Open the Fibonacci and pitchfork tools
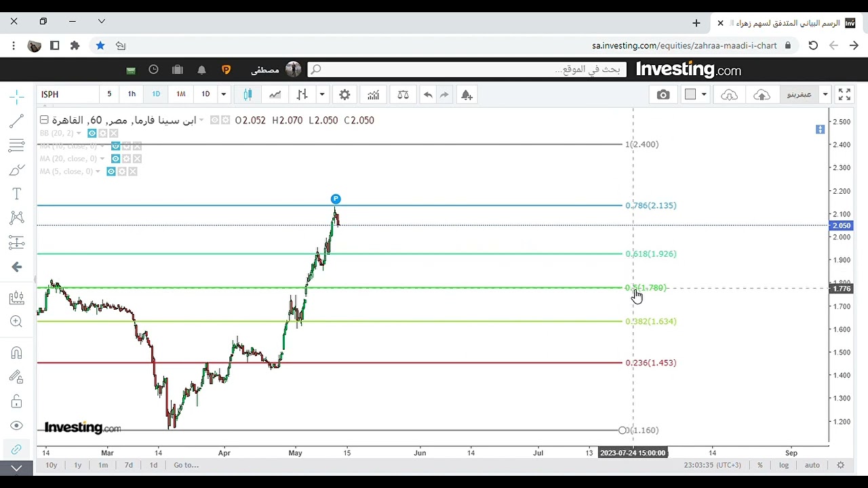The height and width of the screenshot is (488, 868). coord(17,146)
